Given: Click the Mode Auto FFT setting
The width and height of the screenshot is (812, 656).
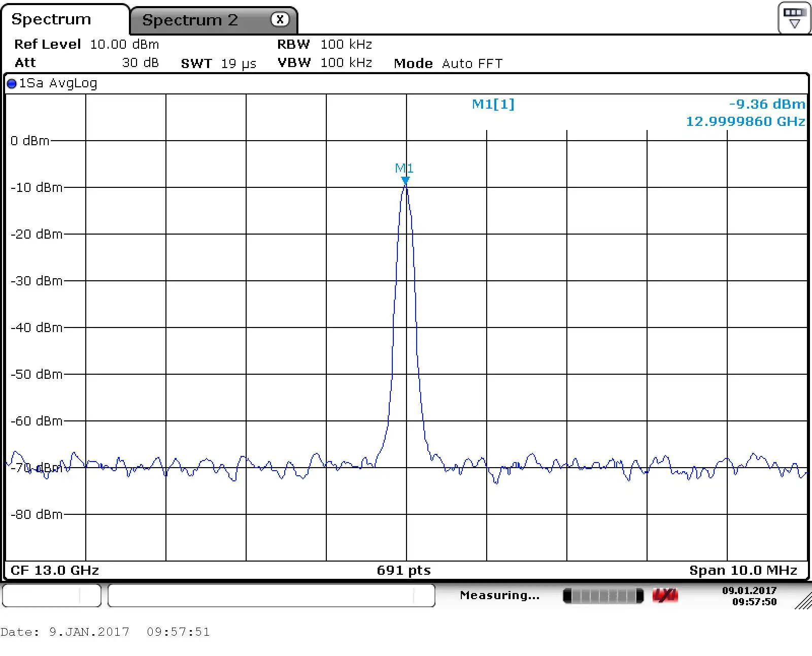Looking at the screenshot, I should pyautogui.click(x=448, y=63).
